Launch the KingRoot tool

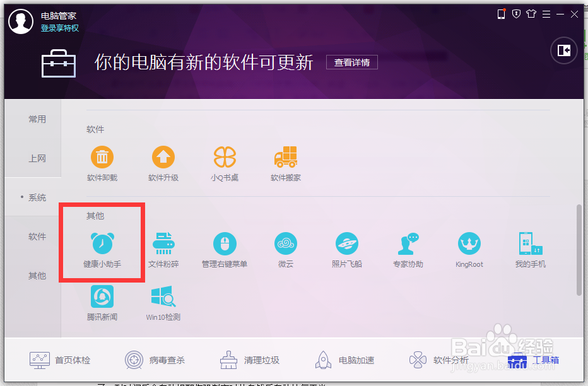click(x=469, y=250)
